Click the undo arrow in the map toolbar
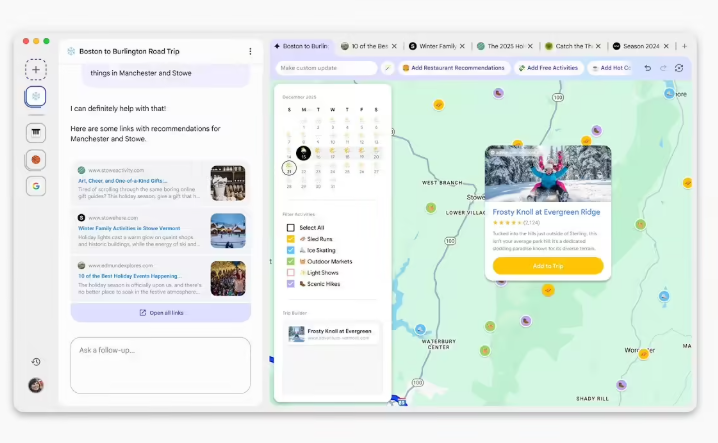This screenshot has width=718, height=443. 648,68
